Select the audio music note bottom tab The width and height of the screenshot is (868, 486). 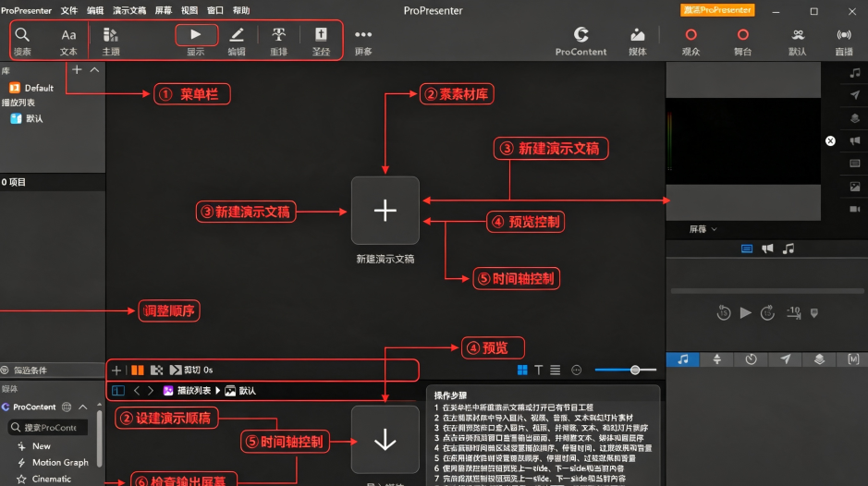682,359
